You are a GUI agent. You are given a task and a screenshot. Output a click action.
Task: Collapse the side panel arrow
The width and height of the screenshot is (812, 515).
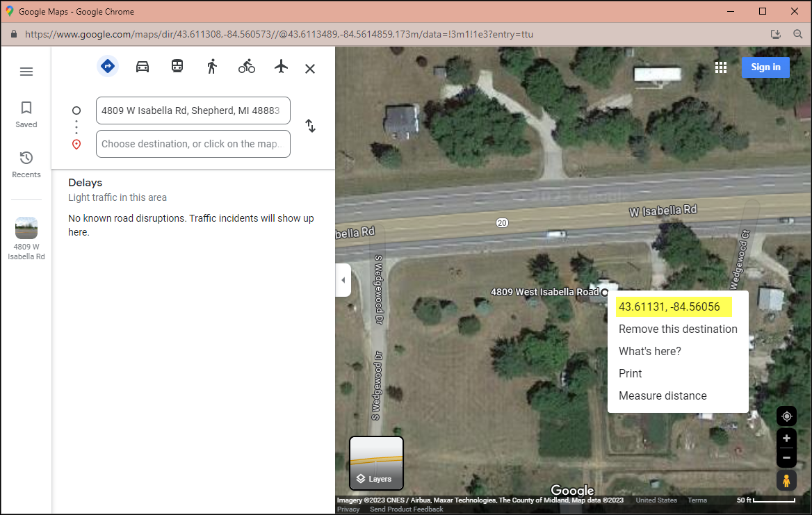pos(343,280)
